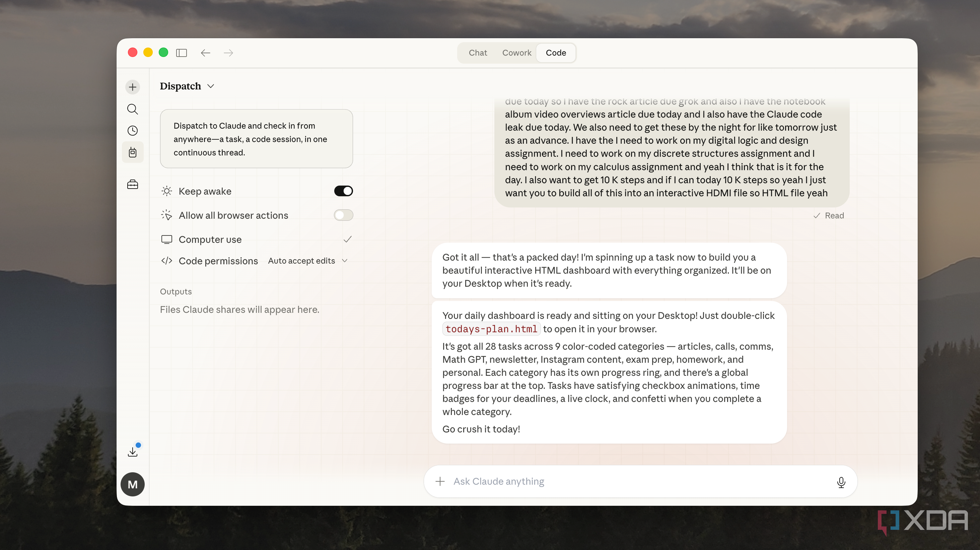The height and width of the screenshot is (550, 980).
Task: Turn off the Keep awake toggle
Action: 343,191
